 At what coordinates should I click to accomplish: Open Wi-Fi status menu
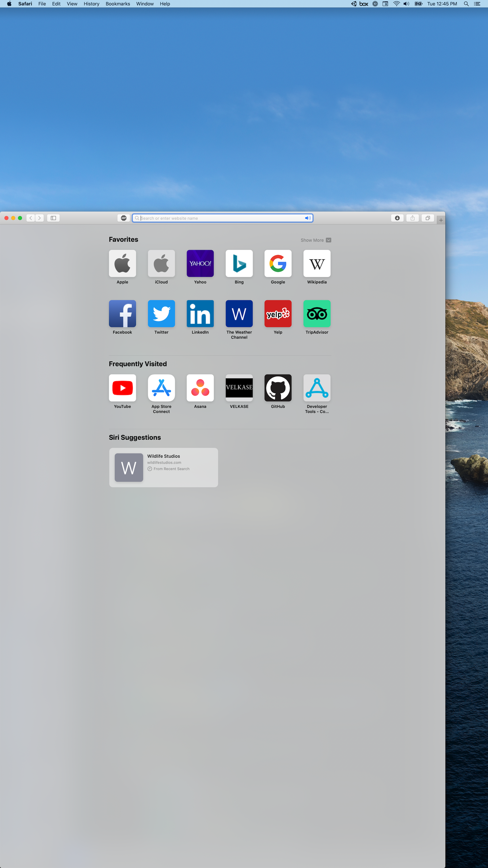click(396, 4)
